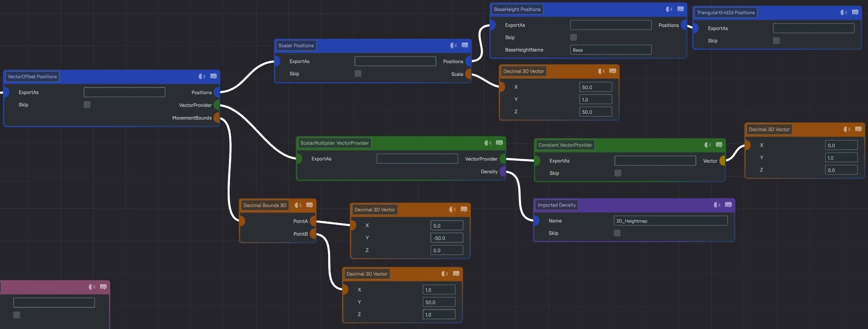Open comment icon on Constant VectorProvider node
The image size is (868, 329).
coord(719,145)
